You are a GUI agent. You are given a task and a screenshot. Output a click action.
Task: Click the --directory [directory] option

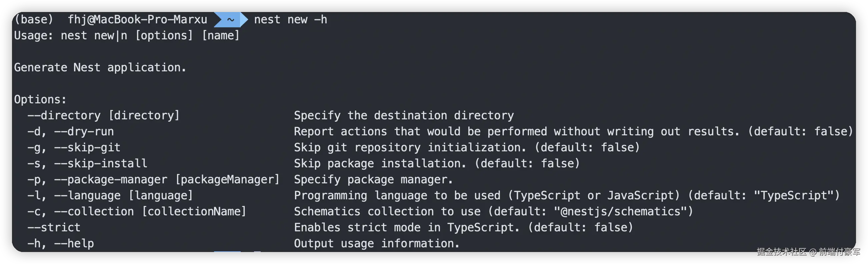[x=103, y=116]
